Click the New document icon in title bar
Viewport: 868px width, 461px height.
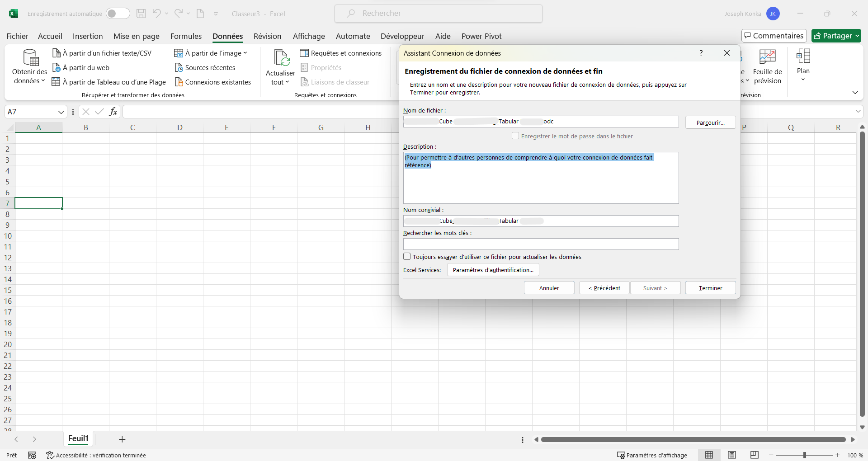(200, 14)
